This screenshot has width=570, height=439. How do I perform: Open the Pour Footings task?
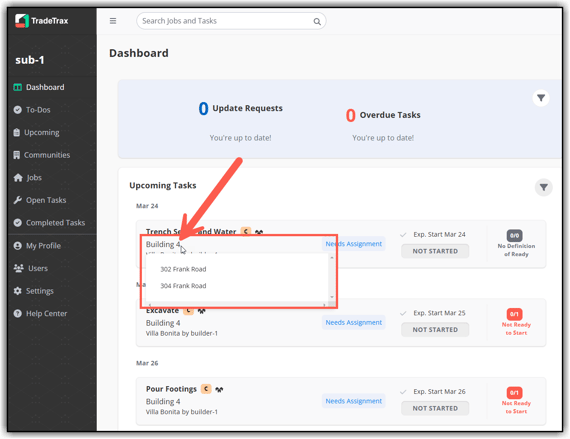point(171,389)
